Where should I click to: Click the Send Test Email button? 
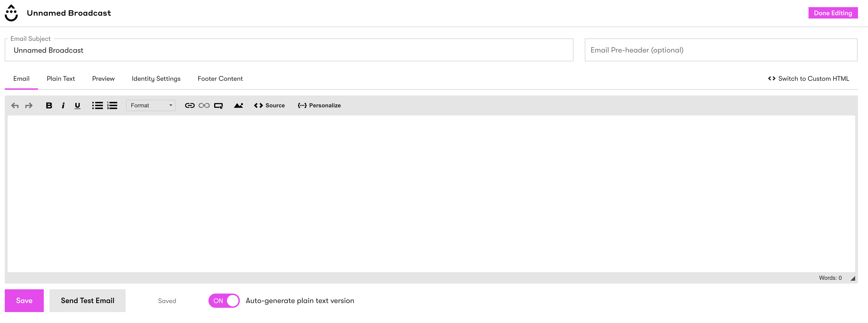click(87, 300)
